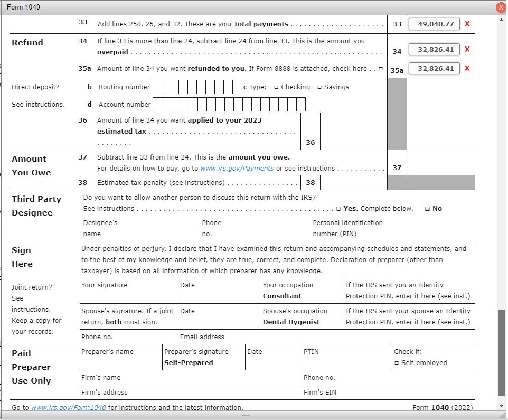This screenshot has height=420, width=508.
Task: Select No for third party designee
Action: point(427,208)
